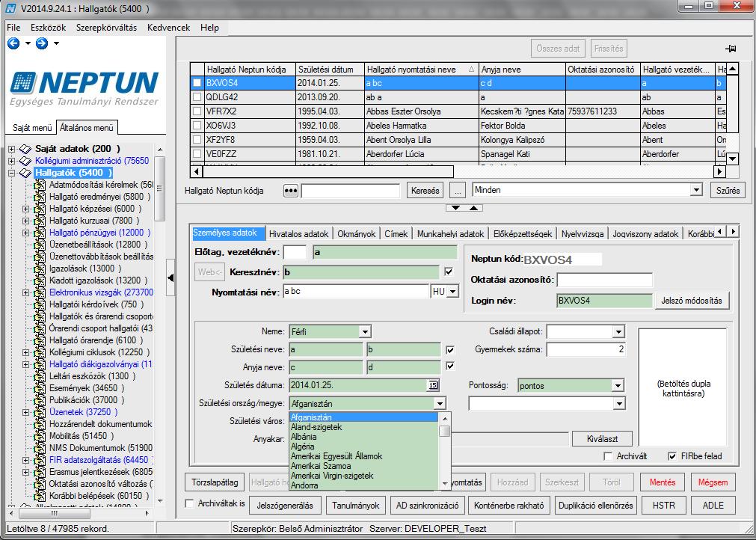Click the up-arrow splitter button below the search row
The image size is (756, 540).
[473, 208]
